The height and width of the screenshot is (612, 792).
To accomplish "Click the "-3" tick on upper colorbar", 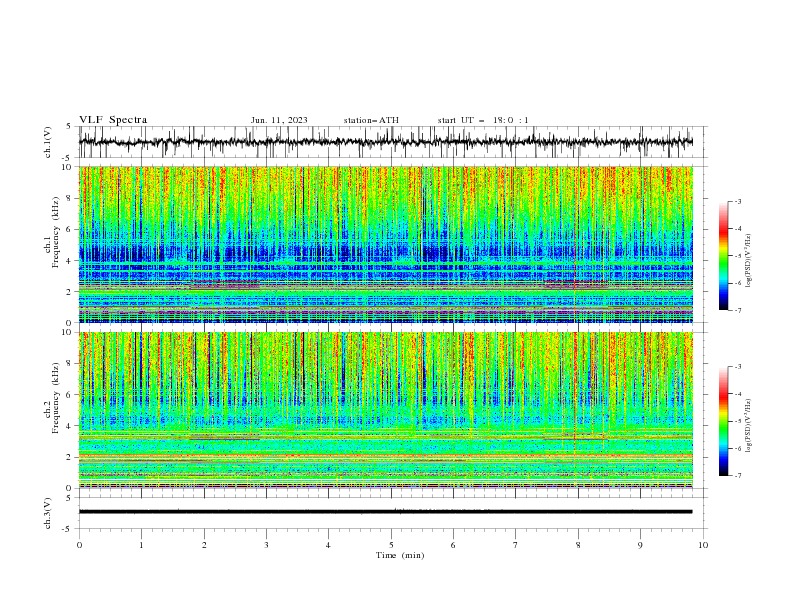I will coord(738,201).
